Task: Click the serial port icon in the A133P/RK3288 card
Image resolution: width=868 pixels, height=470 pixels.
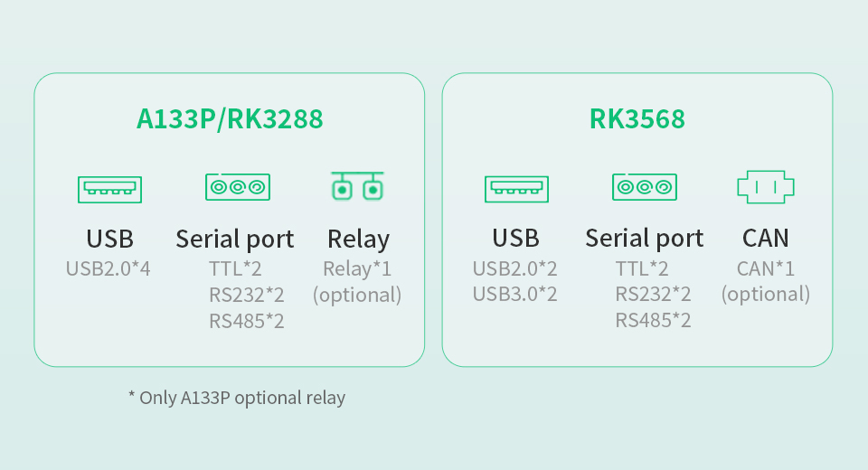Action: [237, 187]
